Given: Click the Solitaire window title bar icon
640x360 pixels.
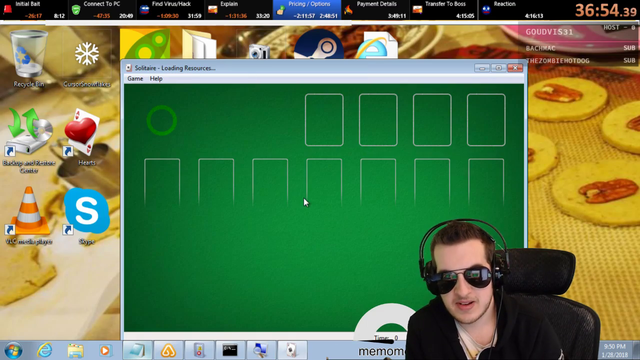Looking at the screenshot, I should (129, 68).
